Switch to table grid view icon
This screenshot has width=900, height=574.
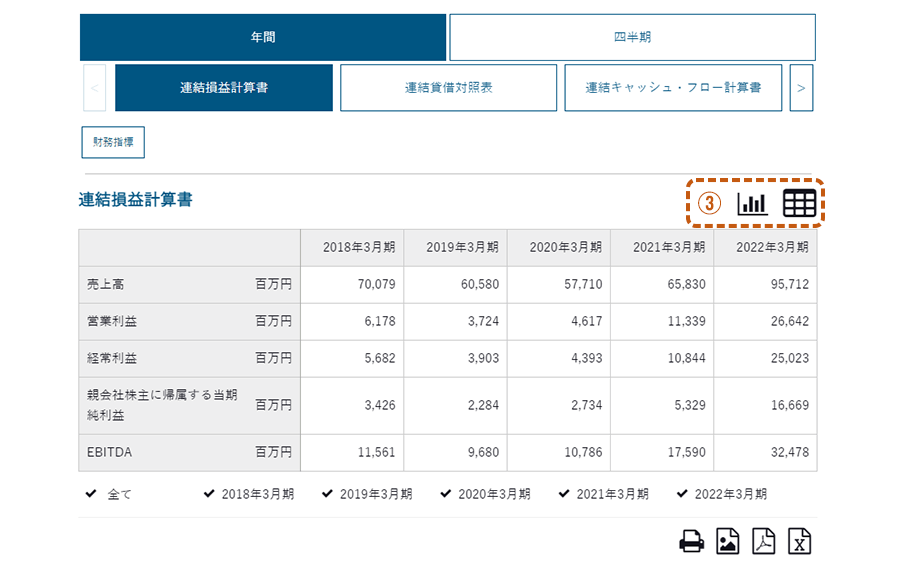click(799, 203)
